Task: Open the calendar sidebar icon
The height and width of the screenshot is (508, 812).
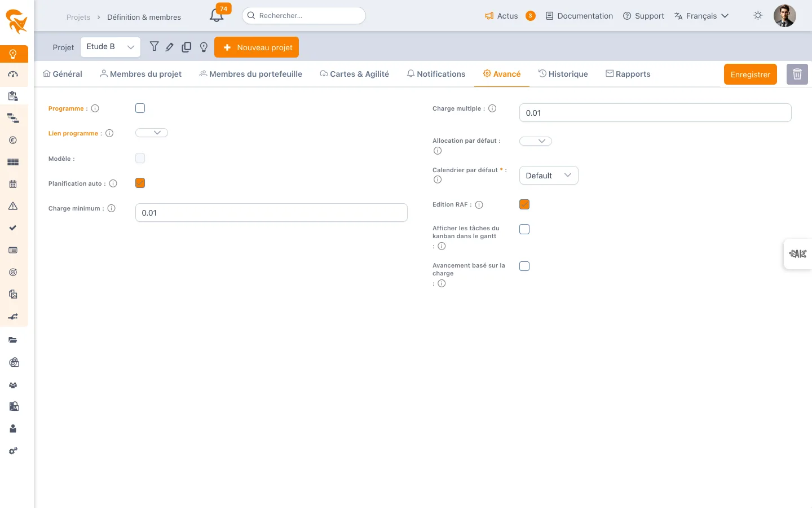Action: [13, 184]
